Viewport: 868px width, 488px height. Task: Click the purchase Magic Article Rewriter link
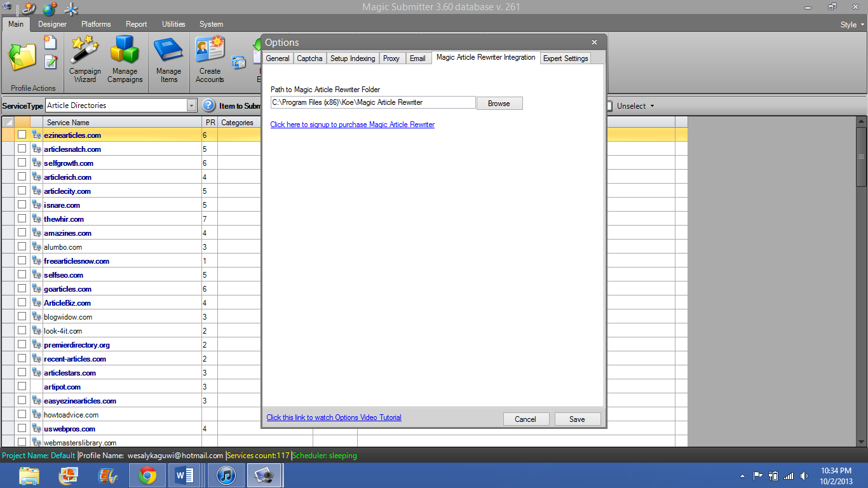click(x=353, y=125)
